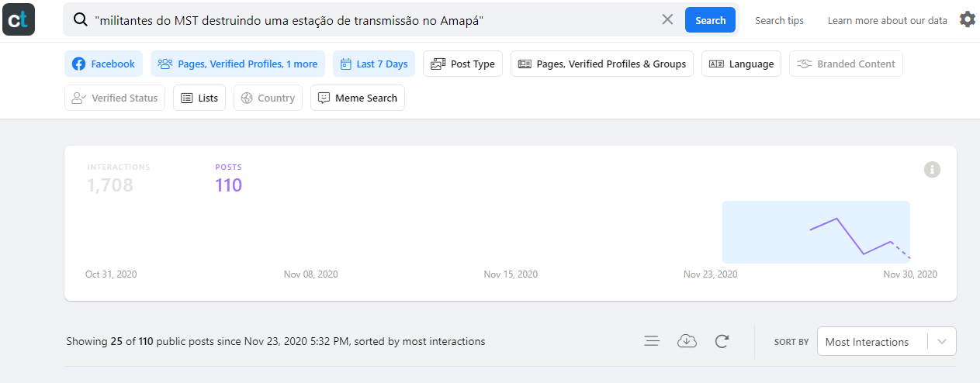Open the Search tips link
Viewport: 980px width, 383px height.
779,21
